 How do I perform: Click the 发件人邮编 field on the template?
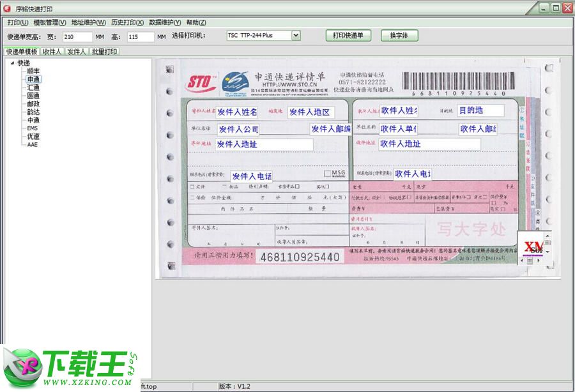coord(331,129)
